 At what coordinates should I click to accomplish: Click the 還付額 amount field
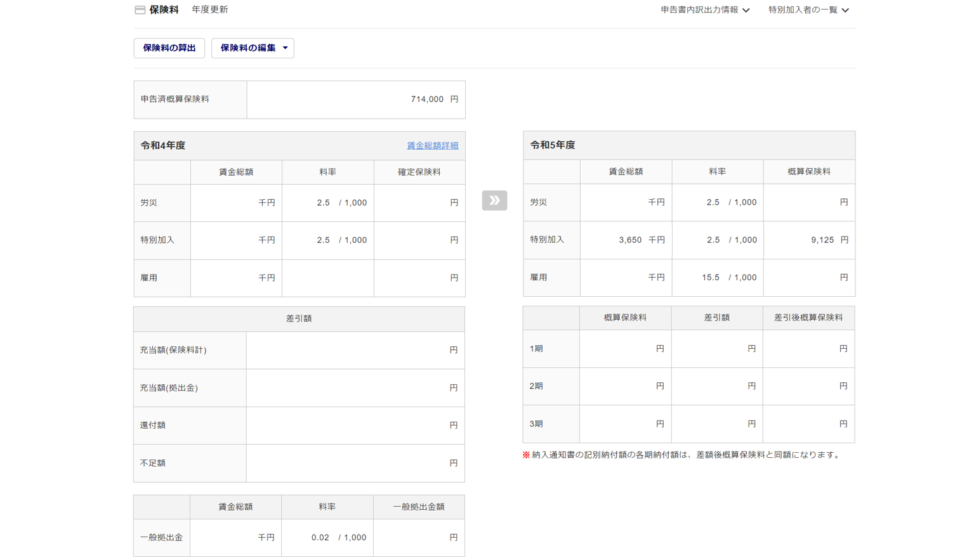tap(355, 426)
